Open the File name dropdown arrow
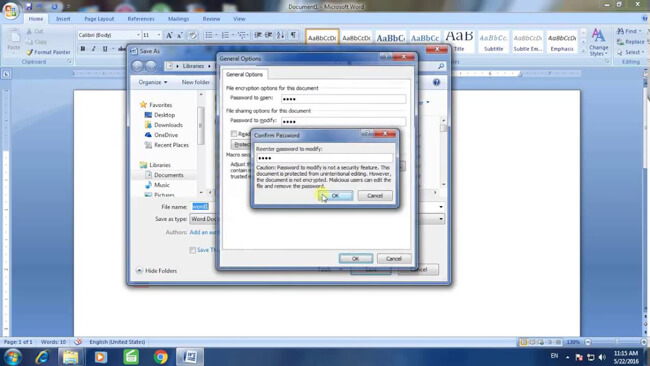This screenshot has width=650, height=366. 441,207
